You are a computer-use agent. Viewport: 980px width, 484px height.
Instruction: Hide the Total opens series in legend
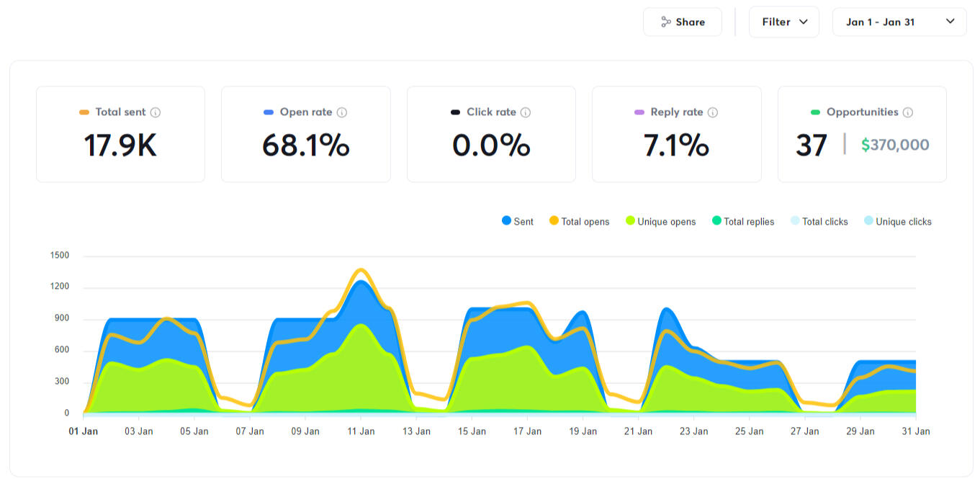(x=579, y=222)
